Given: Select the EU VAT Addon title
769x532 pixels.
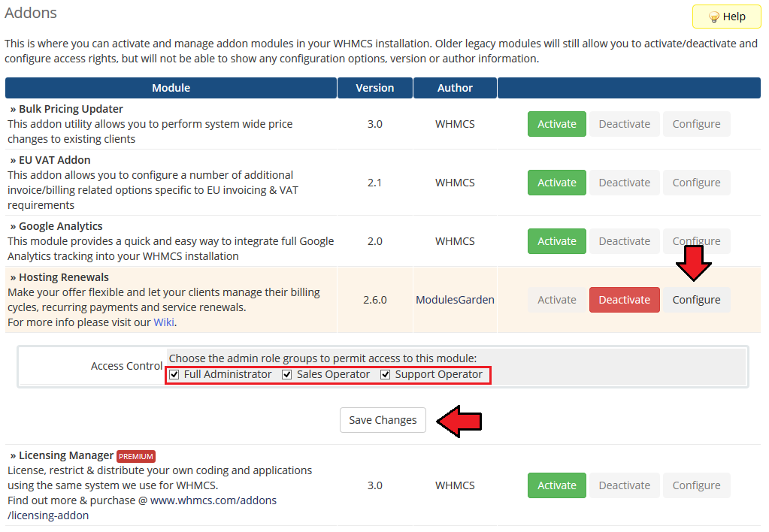Looking at the screenshot, I should tap(54, 160).
